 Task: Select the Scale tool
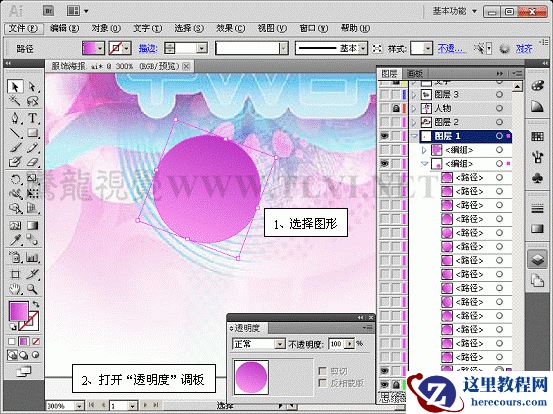click(x=32, y=179)
